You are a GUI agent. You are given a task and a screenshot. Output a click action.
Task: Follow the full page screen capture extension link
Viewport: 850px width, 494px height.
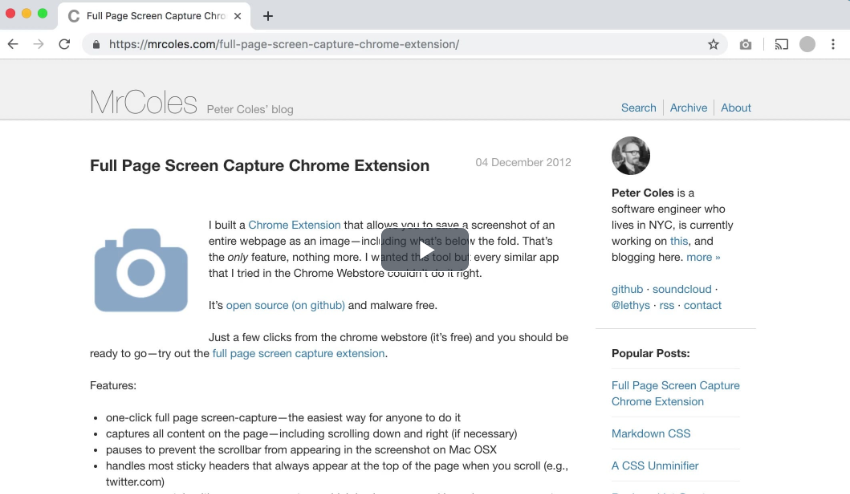point(298,354)
